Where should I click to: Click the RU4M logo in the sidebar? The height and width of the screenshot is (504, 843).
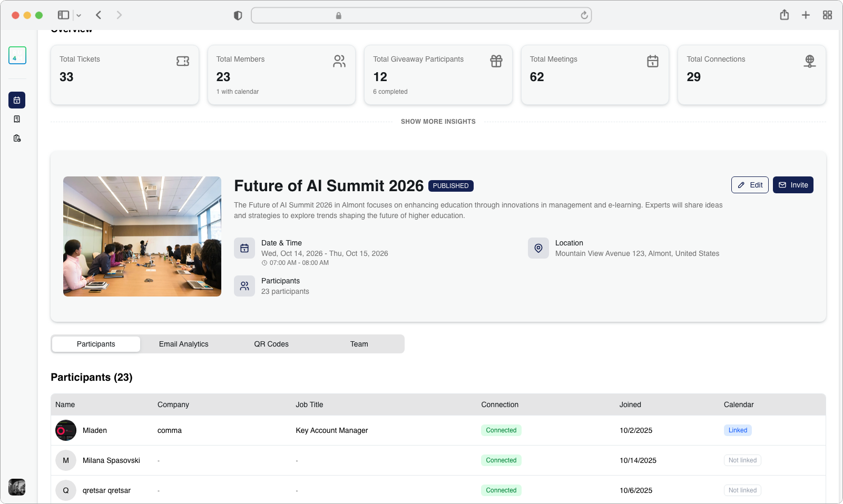(x=16, y=55)
